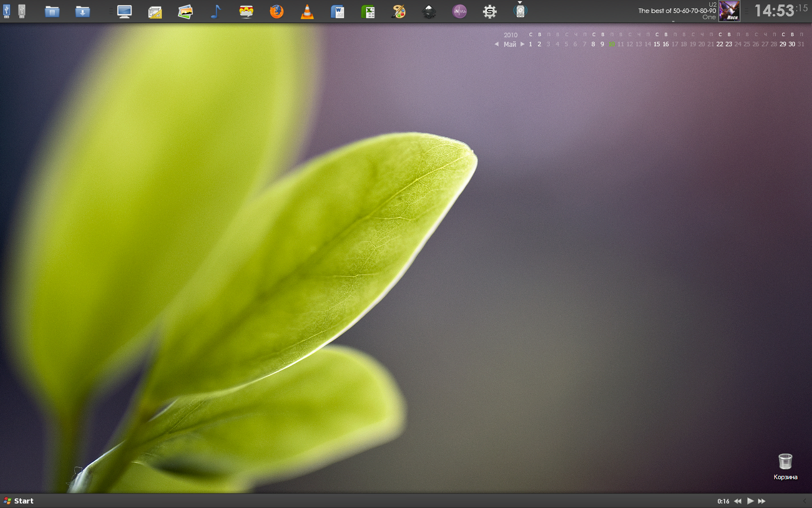Select day 10 in the calendar
This screenshot has width=812, height=508.
611,44
